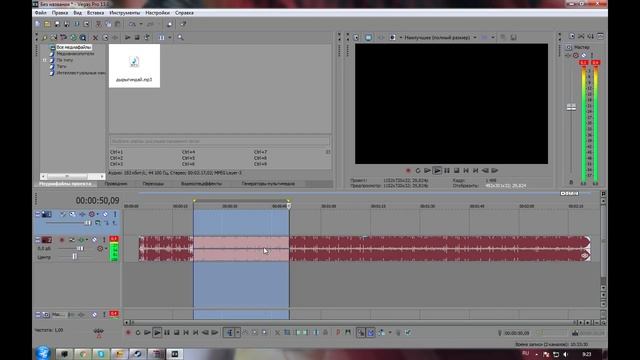This screenshot has height=360, width=640.
Task: Stop playback in preview window
Action: [x=457, y=171]
